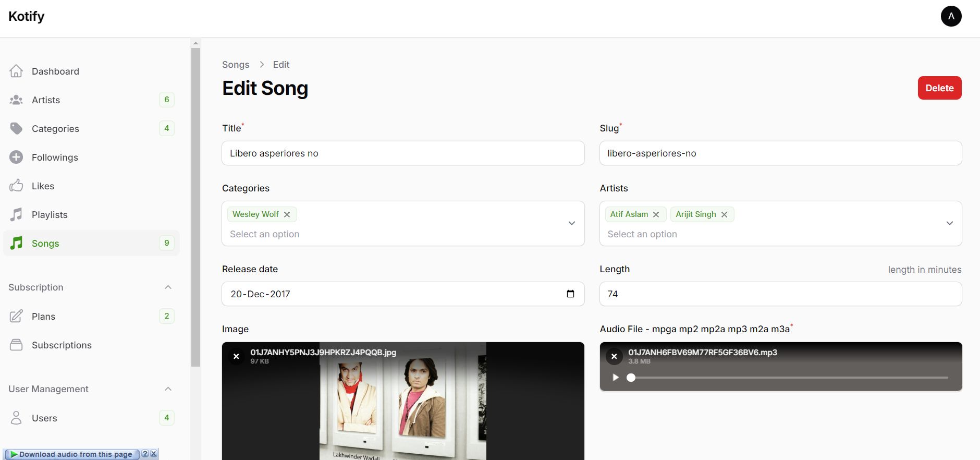The image size is (980, 460).
Task: Collapse the Subscription sidebar section
Action: (x=168, y=287)
